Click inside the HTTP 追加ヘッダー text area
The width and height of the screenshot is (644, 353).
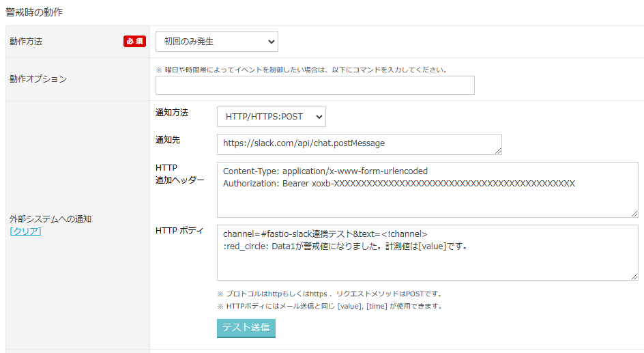[x=427, y=189]
